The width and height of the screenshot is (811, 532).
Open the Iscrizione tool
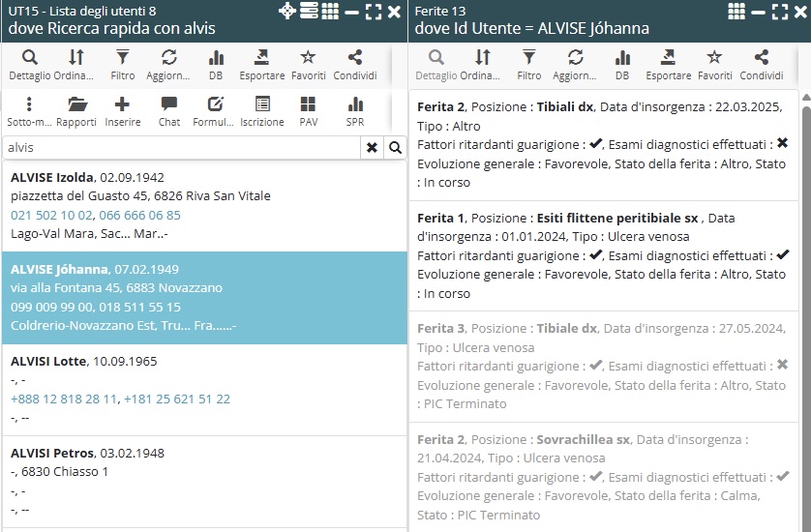(262, 112)
